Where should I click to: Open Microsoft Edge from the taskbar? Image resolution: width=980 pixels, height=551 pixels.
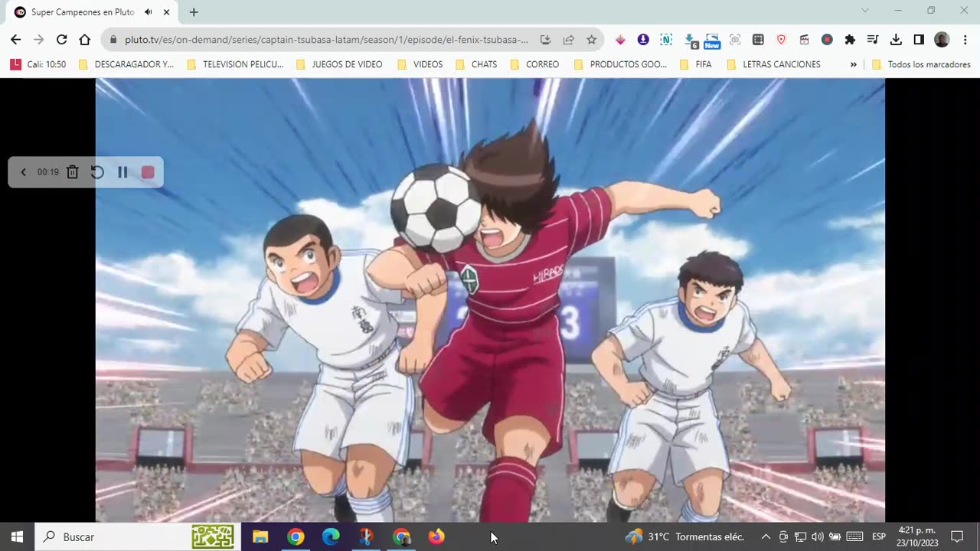[331, 536]
